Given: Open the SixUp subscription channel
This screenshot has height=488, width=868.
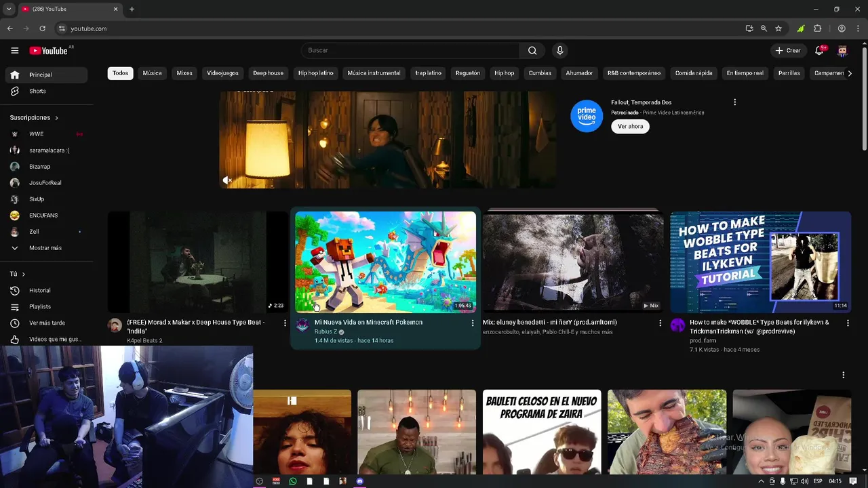Looking at the screenshot, I should [45, 199].
